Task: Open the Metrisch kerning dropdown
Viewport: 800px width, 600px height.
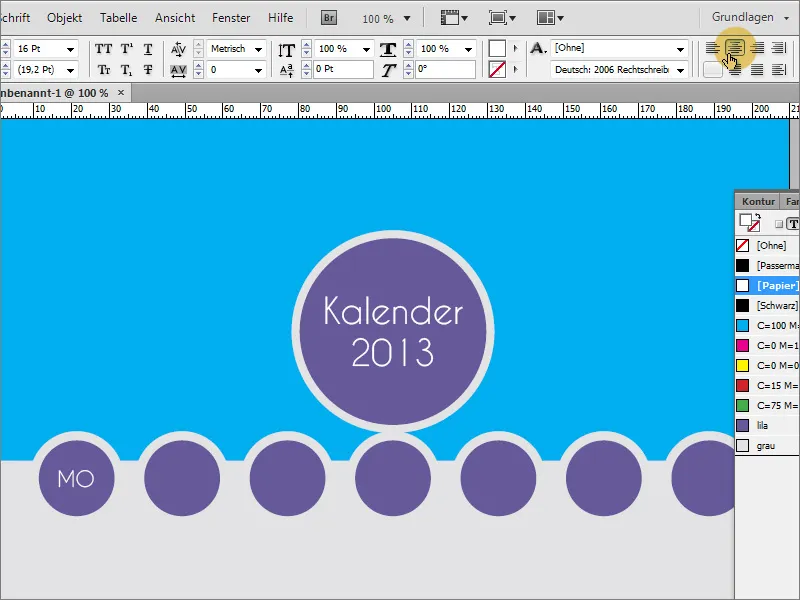Action: pyautogui.click(x=259, y=49)
